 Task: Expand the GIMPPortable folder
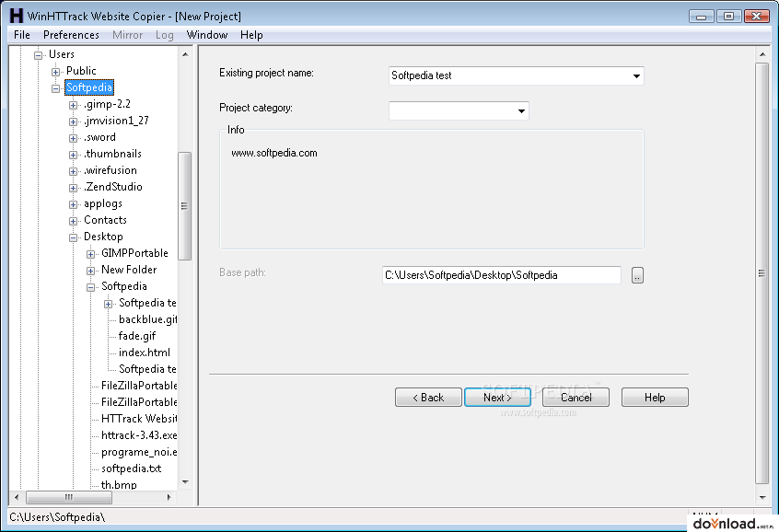tap(90, 254)
